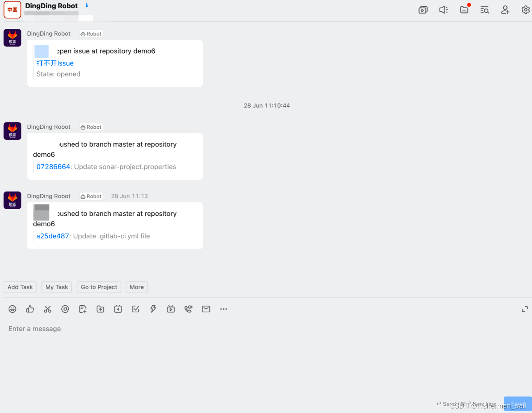This screenshot has height=413, width=532.
Task: Start a screenshot with the scissors icon
Action: click(47, 309)
